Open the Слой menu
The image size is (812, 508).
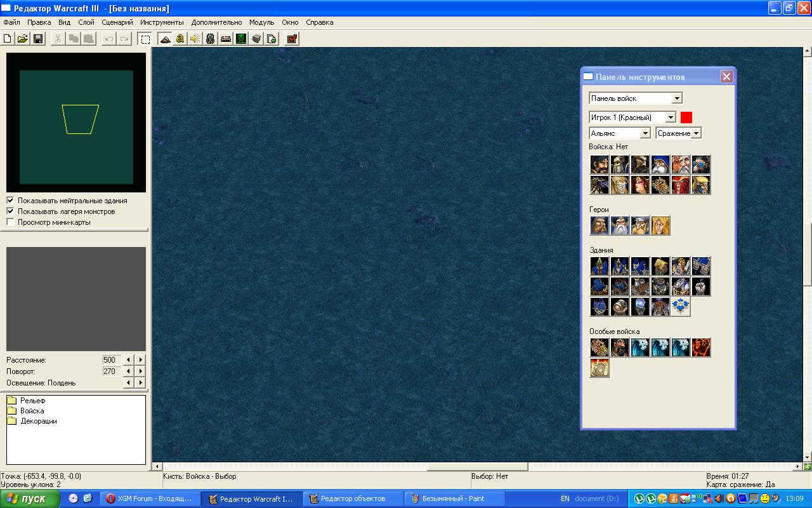point(86,22)
